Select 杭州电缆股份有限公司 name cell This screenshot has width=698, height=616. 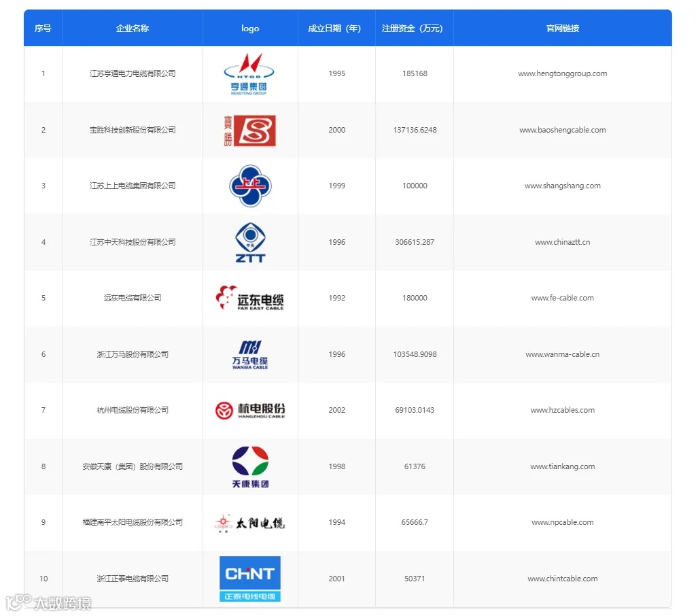(x=133, y=410)
